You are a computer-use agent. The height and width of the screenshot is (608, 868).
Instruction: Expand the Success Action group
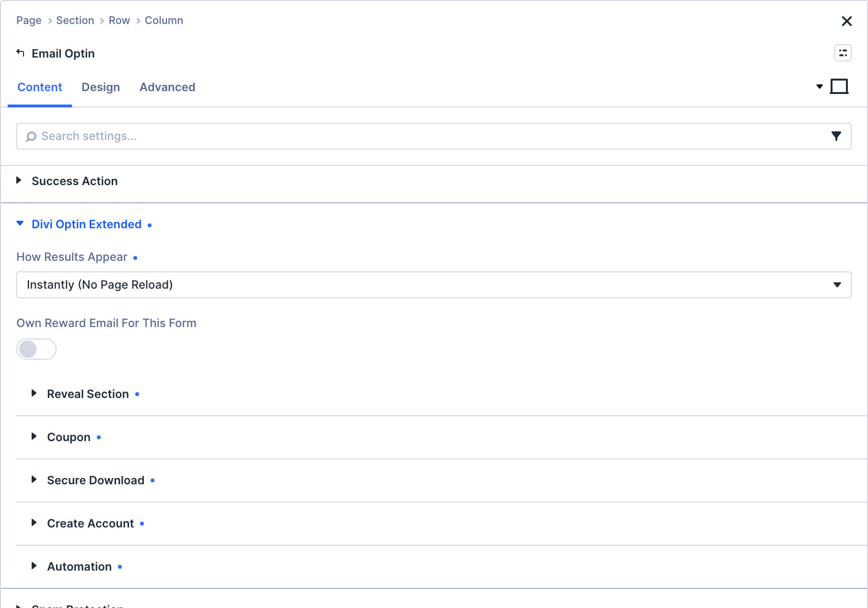coord(434,181)
